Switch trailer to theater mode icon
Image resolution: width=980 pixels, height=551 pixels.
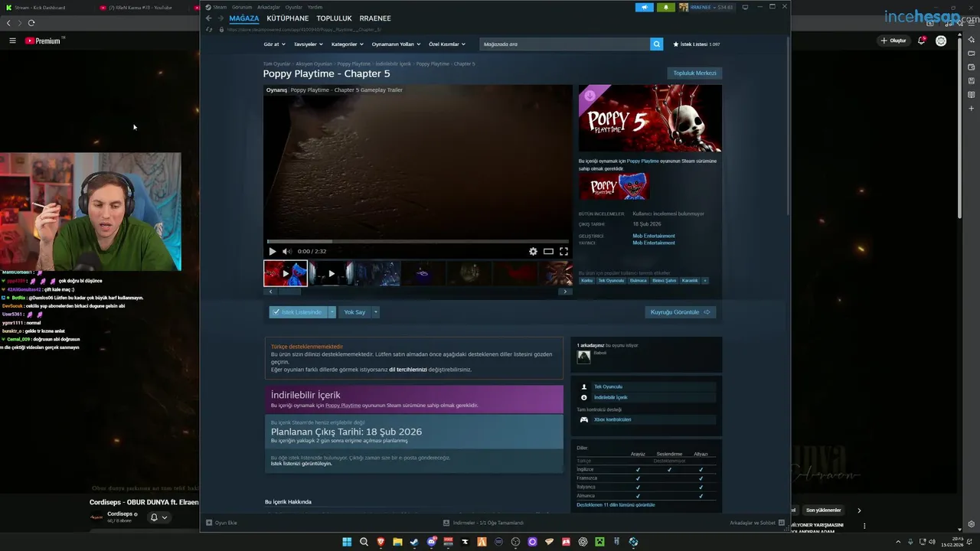click(x=548, y=251)
